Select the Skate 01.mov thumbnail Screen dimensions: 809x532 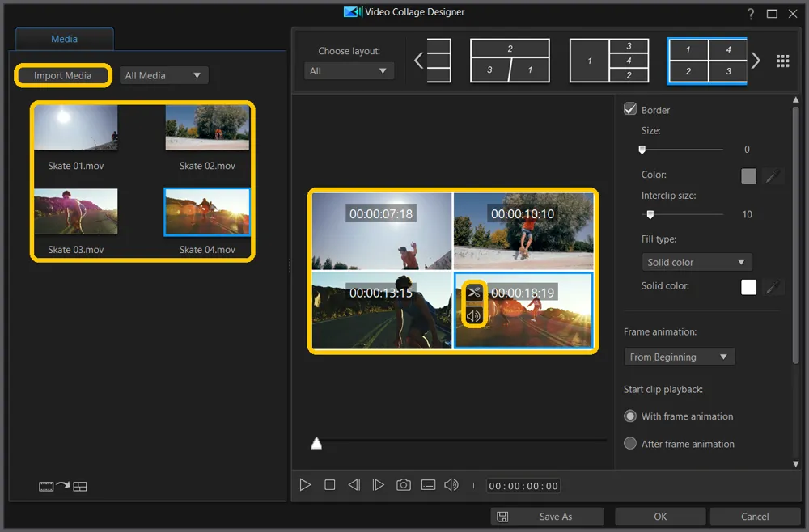[x=76, y=128]
